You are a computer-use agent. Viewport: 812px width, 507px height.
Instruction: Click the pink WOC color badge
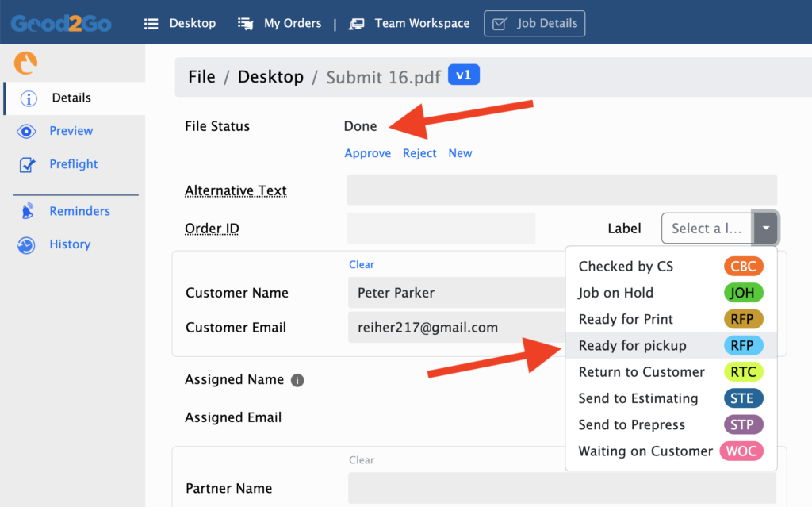[741, 451]
